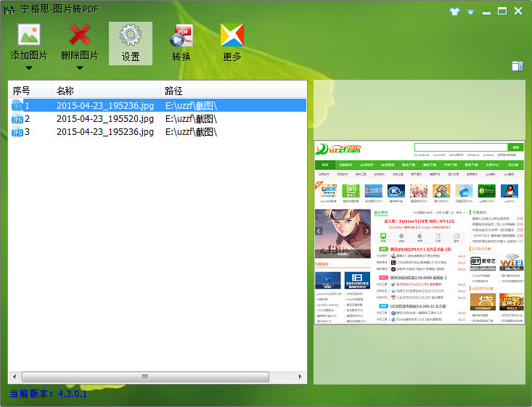Click the 添加图片 (Add Image) icon

click(x=29, y=36)
